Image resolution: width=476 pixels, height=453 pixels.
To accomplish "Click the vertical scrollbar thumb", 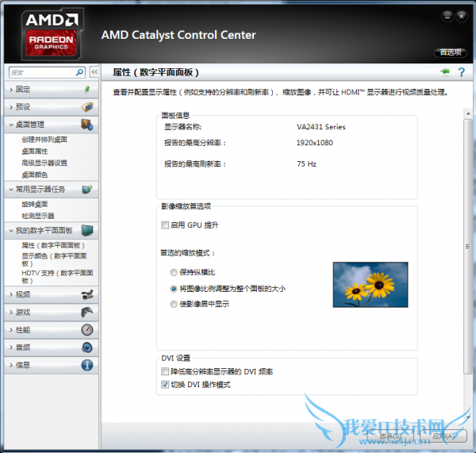I will (x=468, y=247).
